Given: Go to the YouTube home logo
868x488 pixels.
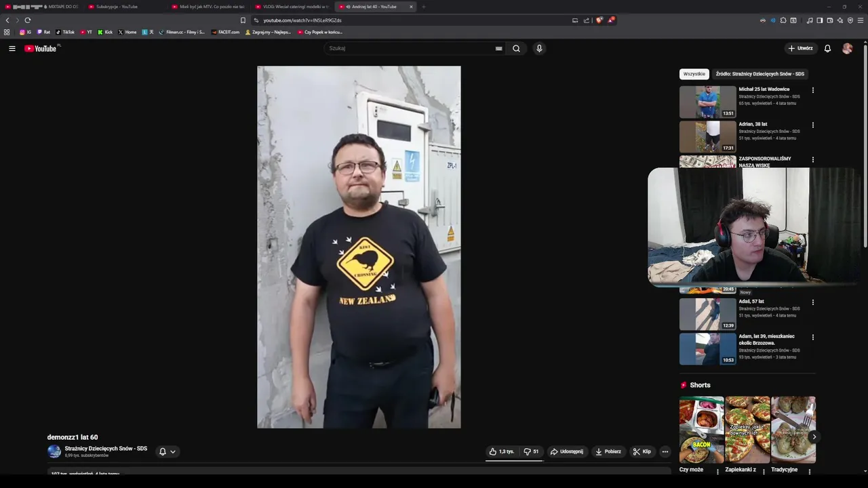Looking at the screenshot, I should pos(42,48).
